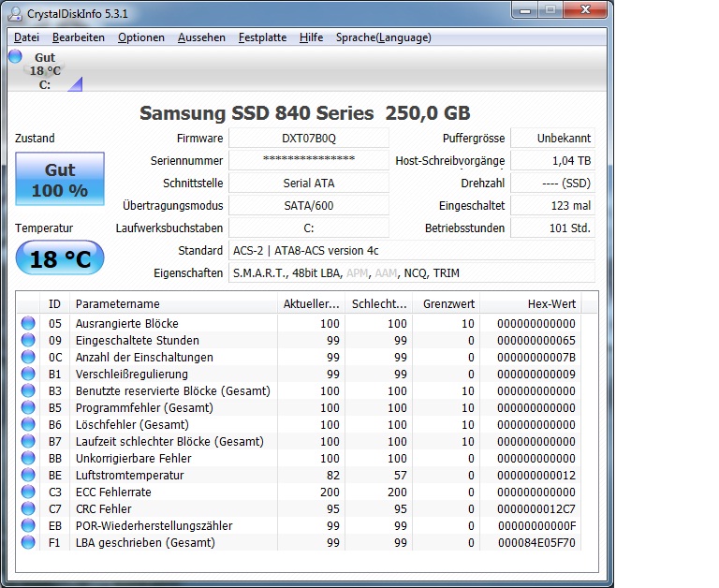The width and height of the screenshot is (719, 588).
Task: Click the ECC Fehlerrate current value 200
Action: pyautogui.click(x=330, y=492)
